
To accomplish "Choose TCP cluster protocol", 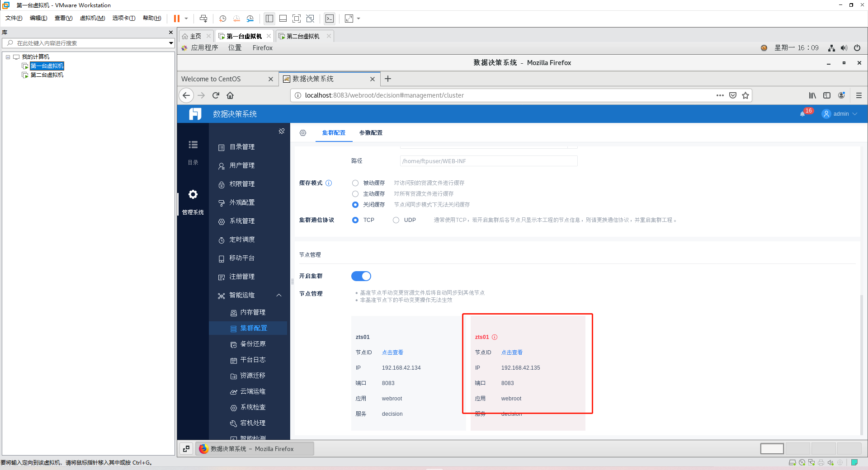I will click(x=355, y=220).
